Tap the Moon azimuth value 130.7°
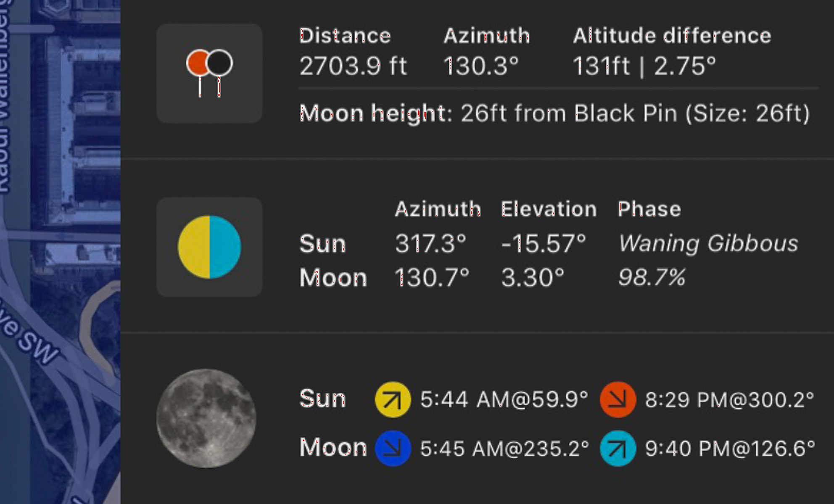Screen dimensions: 834x504 pos(432,278)
